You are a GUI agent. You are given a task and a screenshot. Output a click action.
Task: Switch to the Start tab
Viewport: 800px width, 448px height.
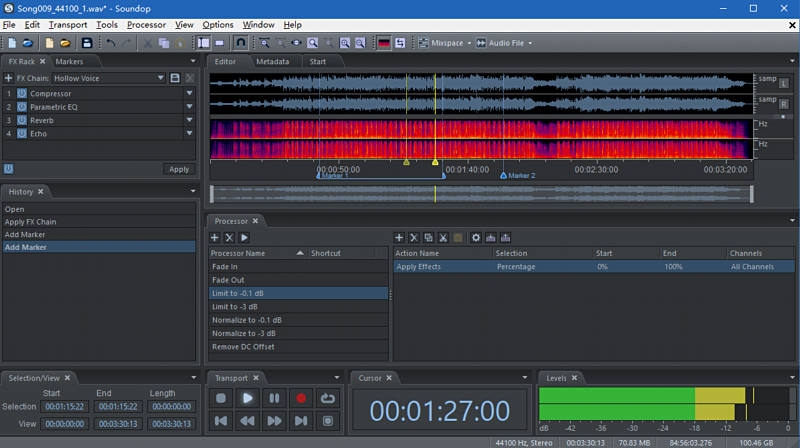pyautogui.click(x=317, y=62)
